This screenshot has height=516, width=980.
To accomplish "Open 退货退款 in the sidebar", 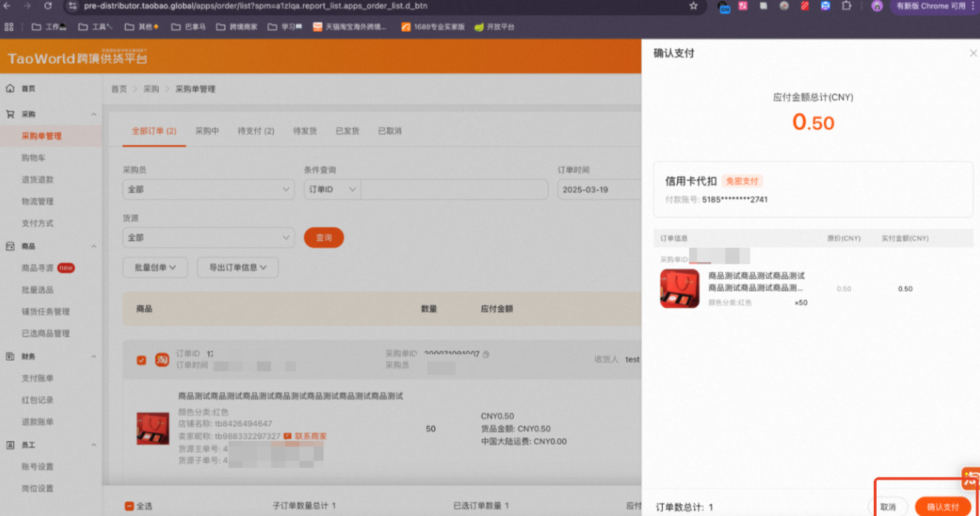I will [38, 180].
